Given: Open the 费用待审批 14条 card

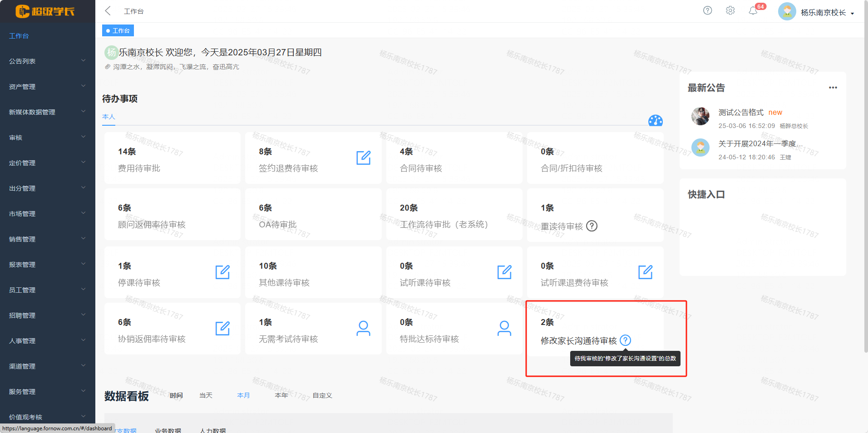Looking at the screenshot, I should click(172, 158).
